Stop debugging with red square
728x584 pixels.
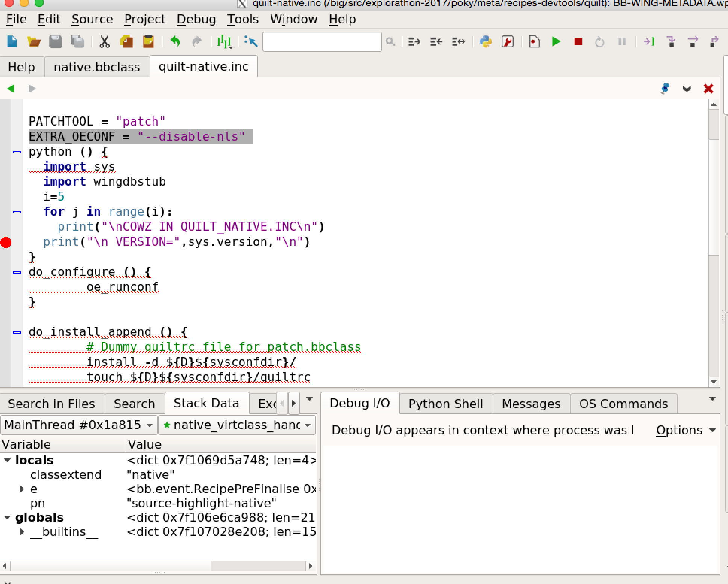pyautogui.click(x=578, y=41)
